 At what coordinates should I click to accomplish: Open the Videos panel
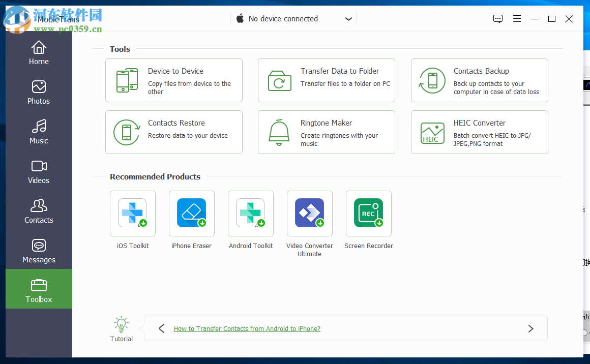click(39, 172)
